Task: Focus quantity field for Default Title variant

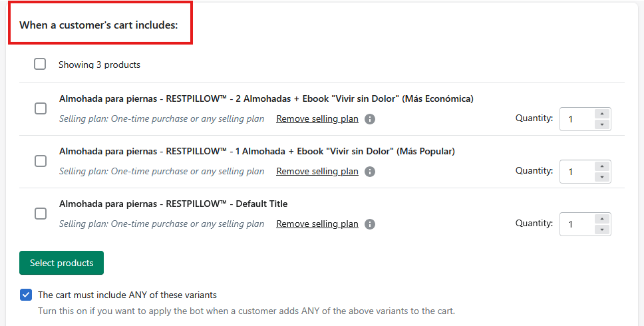Action: pyautogui.click(x=576, y=224)
